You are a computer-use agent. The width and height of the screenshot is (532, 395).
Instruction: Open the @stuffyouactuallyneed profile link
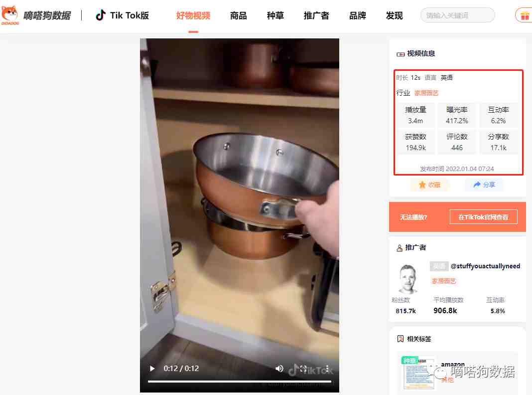coord(485,266)
